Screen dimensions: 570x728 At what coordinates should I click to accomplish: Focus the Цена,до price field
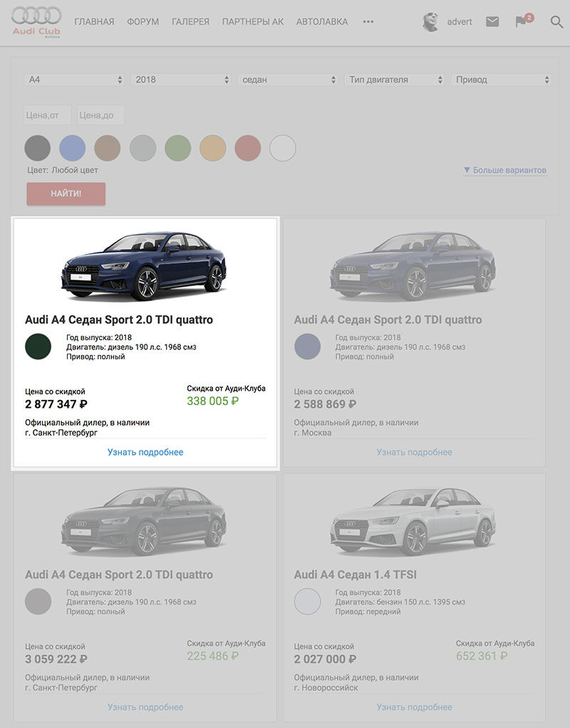pos(100,115)
